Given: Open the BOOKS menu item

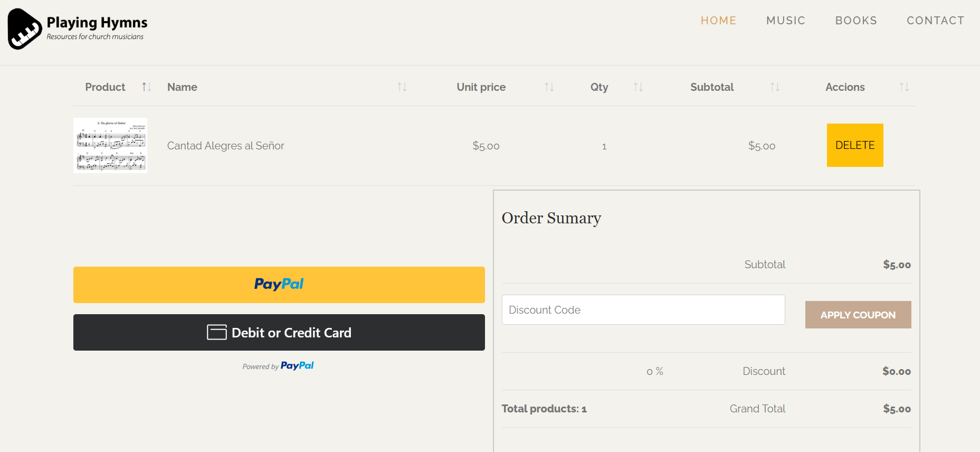Looking at the screenshot, I should [856, 21].
